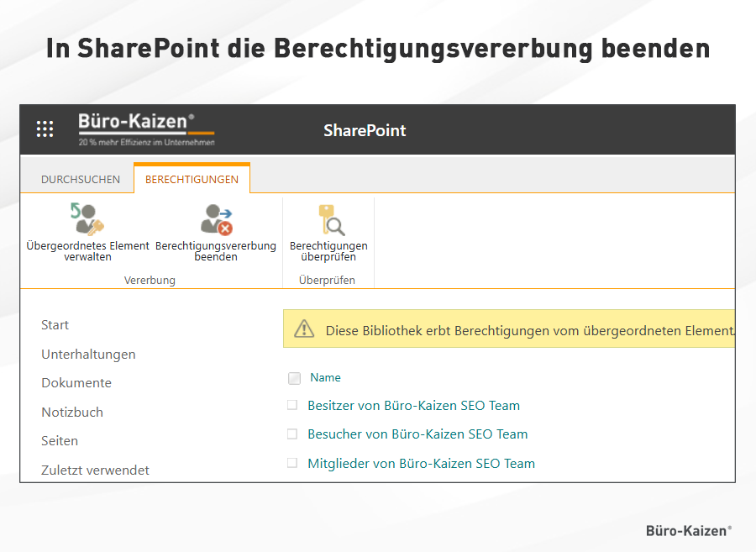
Task: Click Übergeordnetes Element verwalten icon
Action: pos(87,219)
